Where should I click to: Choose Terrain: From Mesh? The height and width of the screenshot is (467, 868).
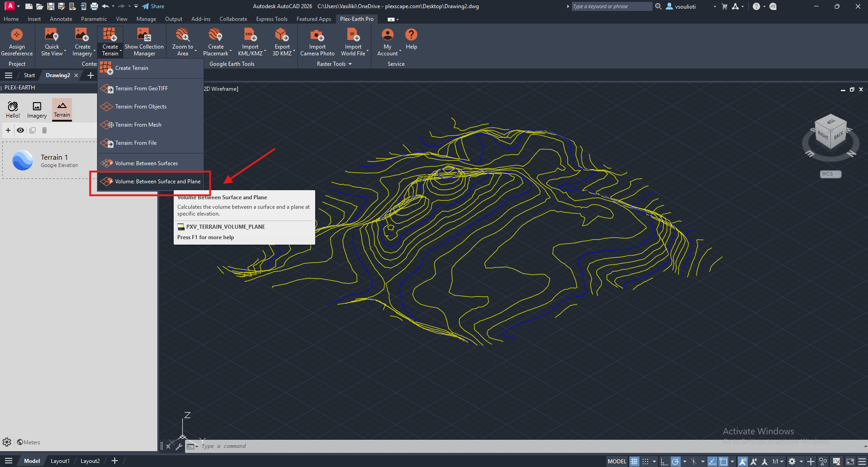(x=151, y=125)
